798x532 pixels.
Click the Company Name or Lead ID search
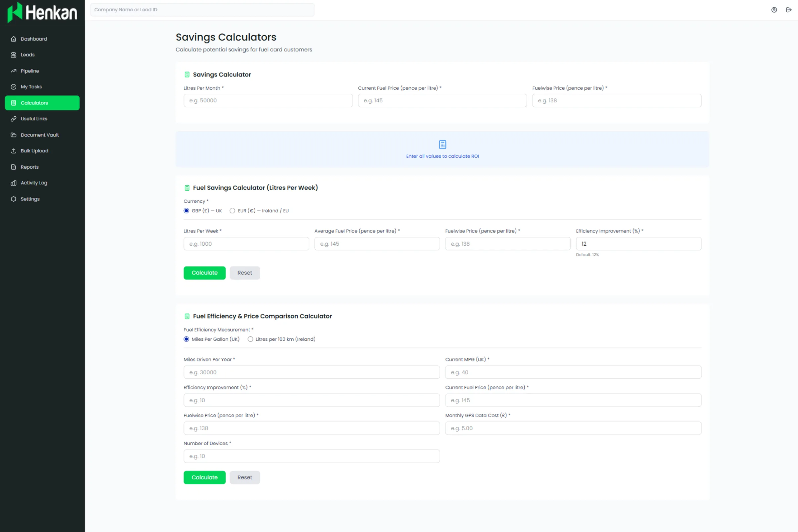point(202,10)
